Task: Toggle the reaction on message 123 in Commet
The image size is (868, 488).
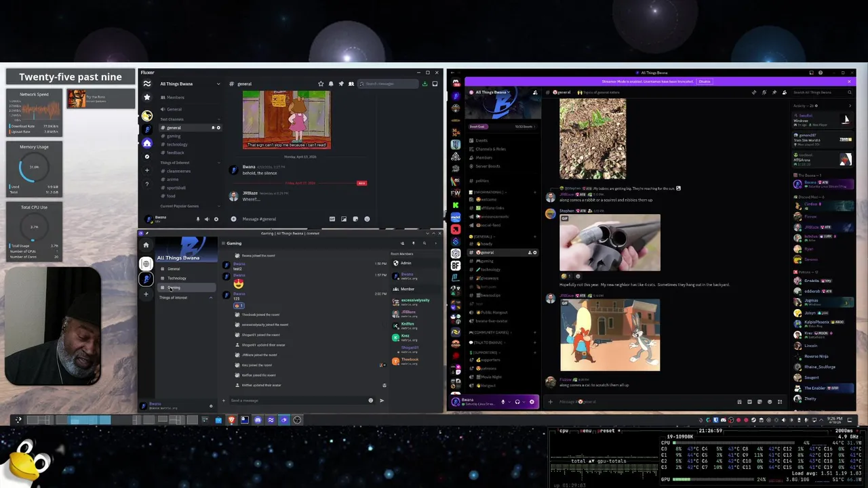Action: (x=238, y=306)
